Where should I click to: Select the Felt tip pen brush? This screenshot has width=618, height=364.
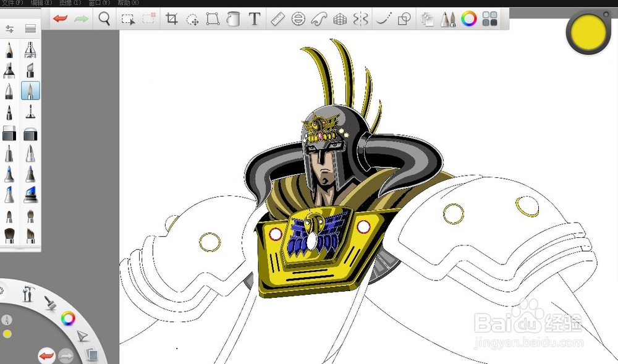tap(9, 112)
